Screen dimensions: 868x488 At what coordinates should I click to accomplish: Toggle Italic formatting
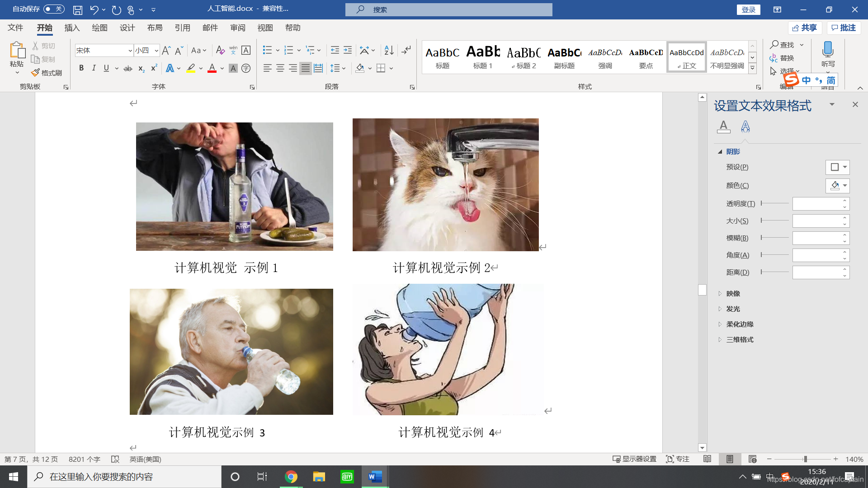click(94, 68)
